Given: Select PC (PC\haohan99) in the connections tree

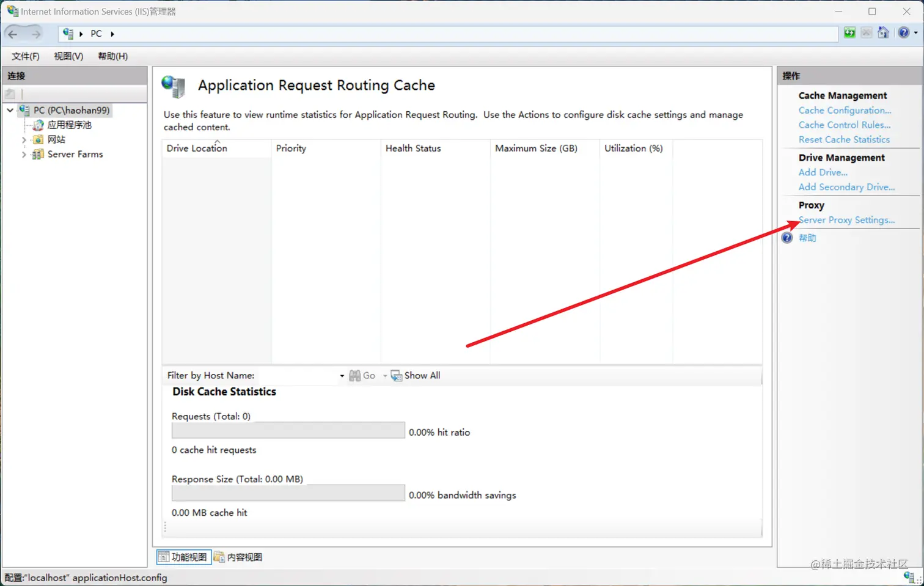Looking at the screenshot, I should click(x=71, y=111).
